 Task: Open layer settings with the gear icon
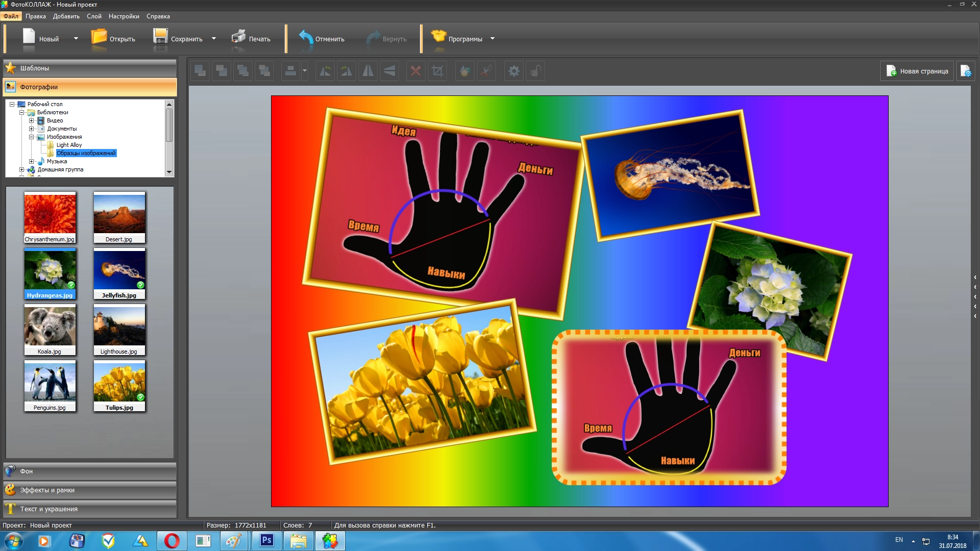point(514,71)
